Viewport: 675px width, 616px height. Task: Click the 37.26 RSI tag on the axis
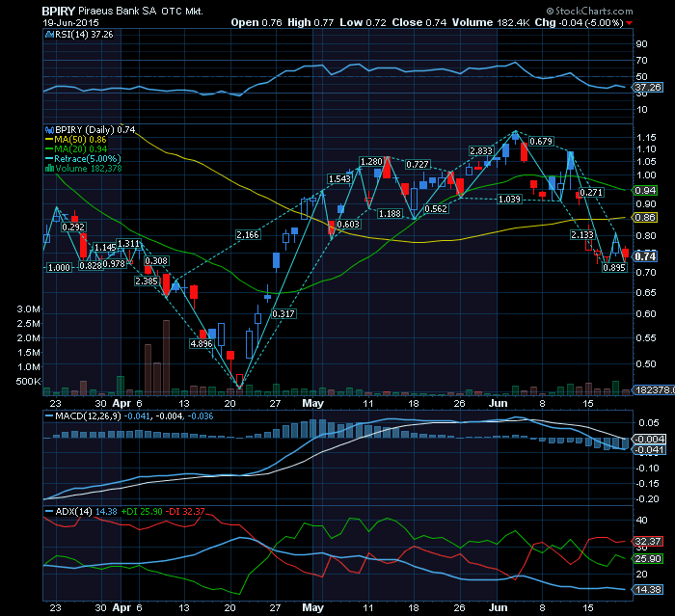click(x=648, y=88)
